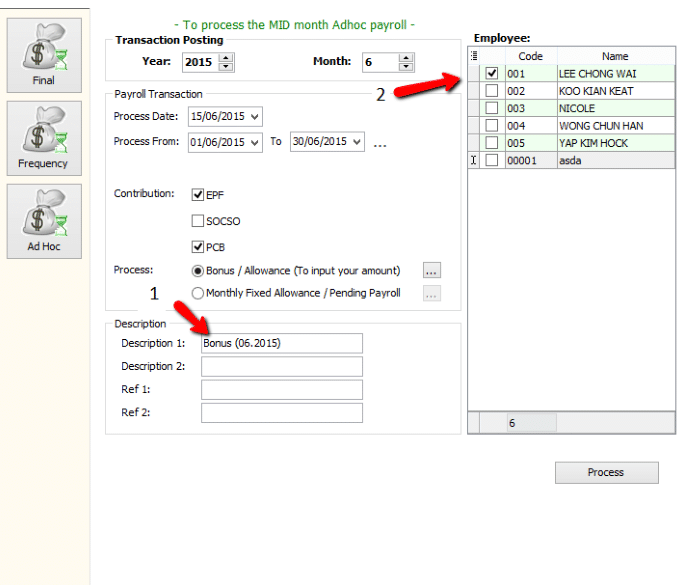Open the Process Date dropdown calendar
This screenshot has height=585, width=683.
[255, 116]
